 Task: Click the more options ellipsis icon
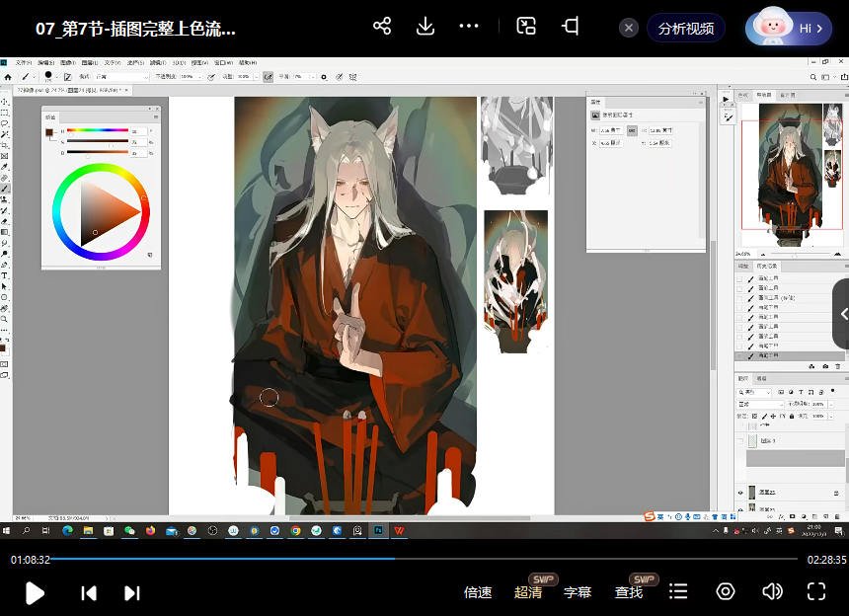[469, 27]
